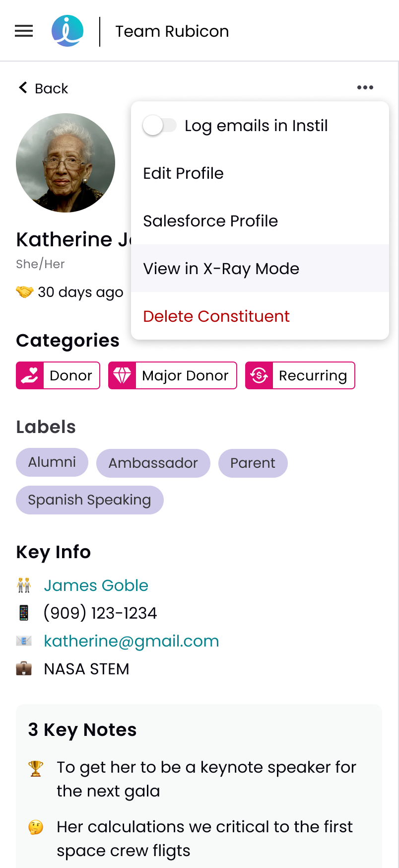The image size is (399, 868).
Task: Click the Major Donor diamond icon
Action: click(122, 375)
